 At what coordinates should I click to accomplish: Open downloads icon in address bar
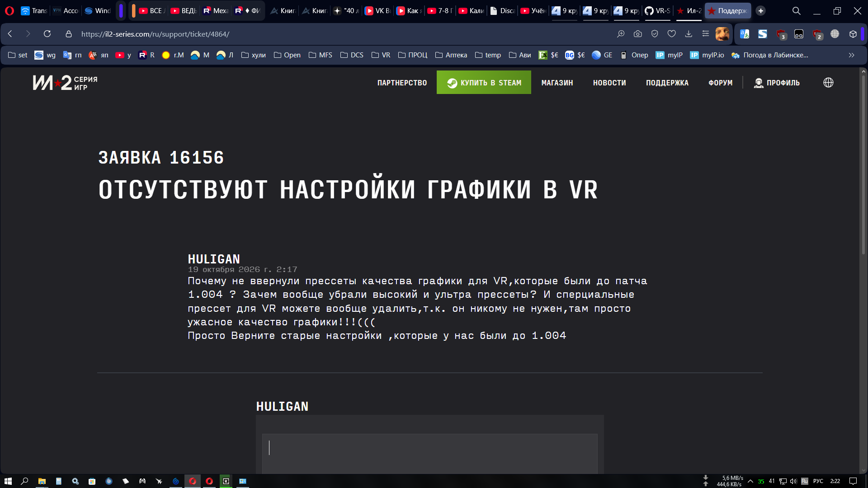tap(689, 34)
